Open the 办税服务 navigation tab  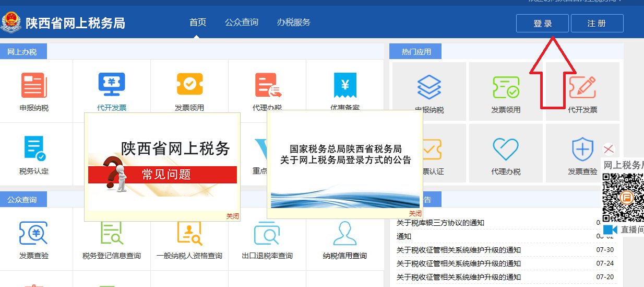coord(294,22)
